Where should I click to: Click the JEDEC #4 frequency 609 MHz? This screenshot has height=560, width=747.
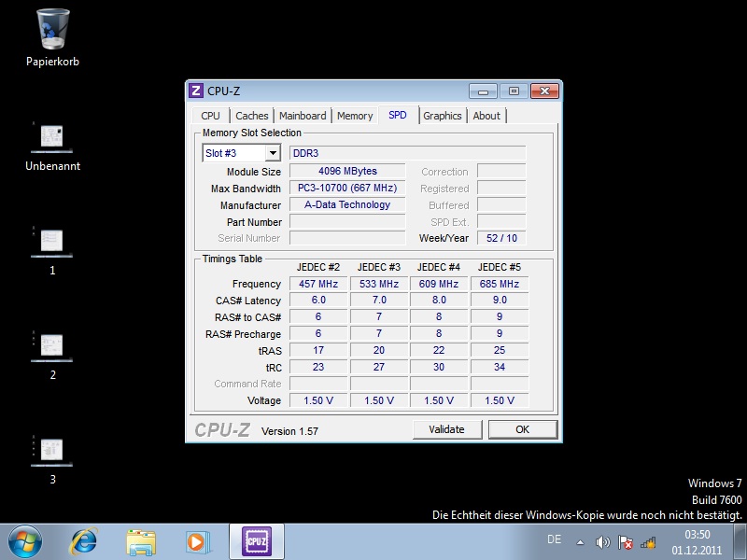pos(439,284)
